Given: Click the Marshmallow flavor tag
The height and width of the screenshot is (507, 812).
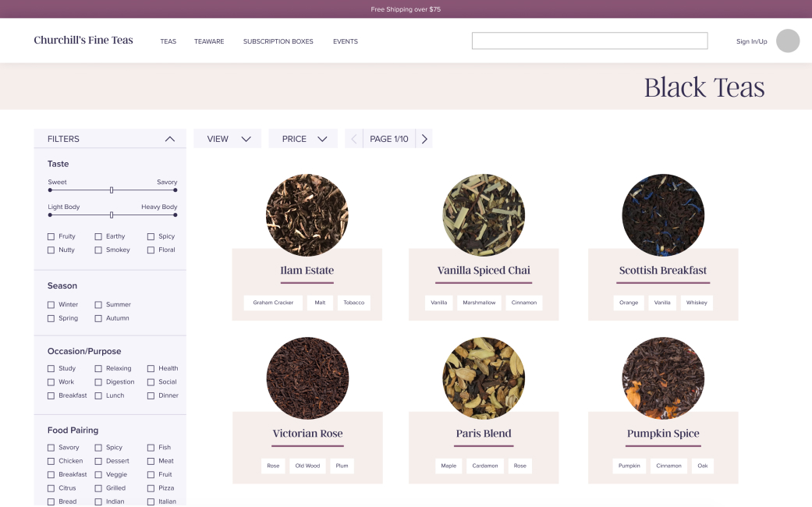Looking at the screenshot, I should (x=479, y=303).
